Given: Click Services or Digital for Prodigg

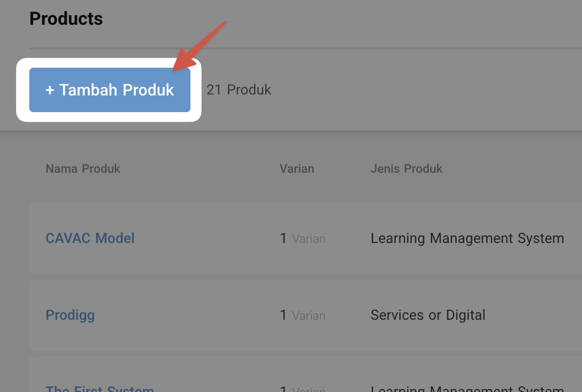Looking at the screenshot, I should point(427,315).
